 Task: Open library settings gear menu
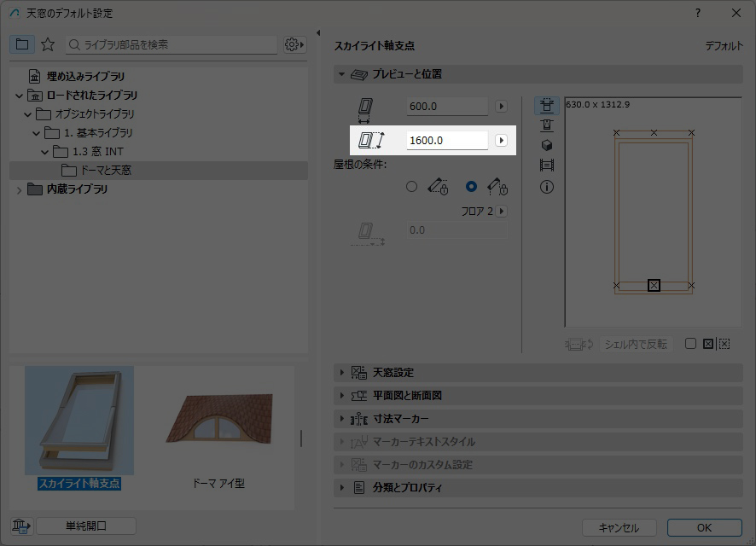point(294,44)
